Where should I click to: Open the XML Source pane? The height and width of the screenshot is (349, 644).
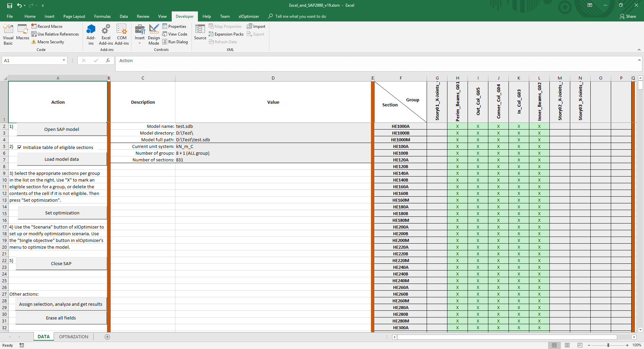200,33
